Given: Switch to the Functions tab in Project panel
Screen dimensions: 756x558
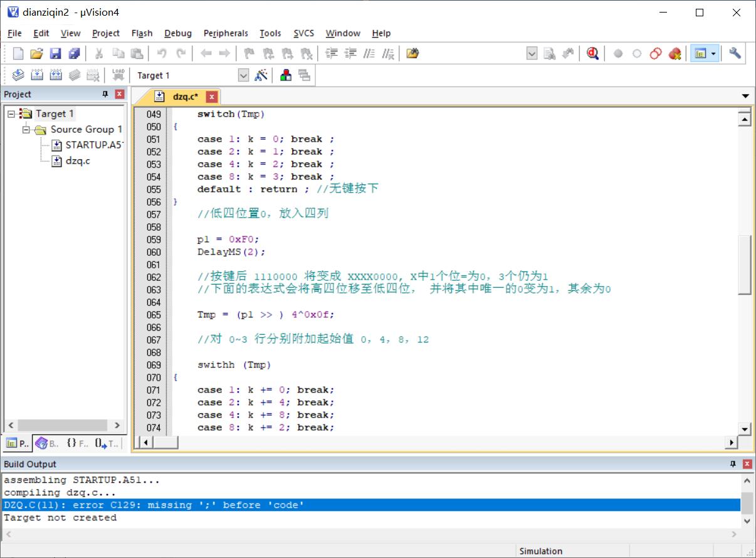Looking at the screenshot, I should pos(77,443).
